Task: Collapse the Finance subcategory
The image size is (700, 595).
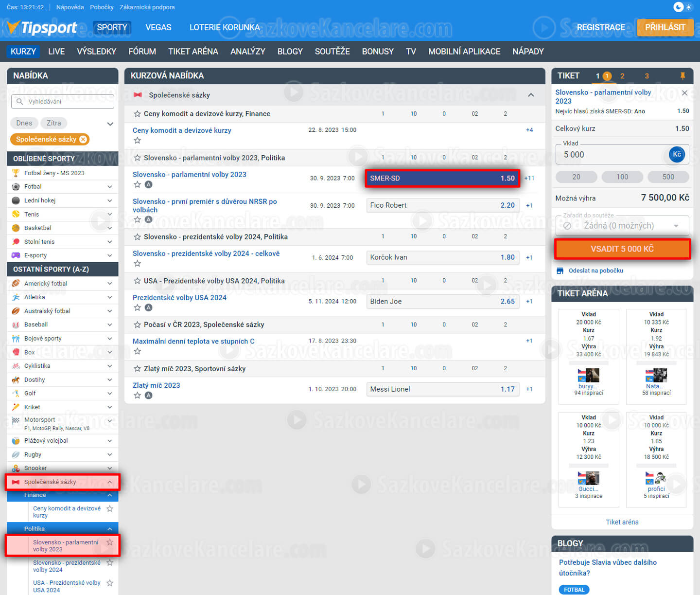Action: click(110, 495)
